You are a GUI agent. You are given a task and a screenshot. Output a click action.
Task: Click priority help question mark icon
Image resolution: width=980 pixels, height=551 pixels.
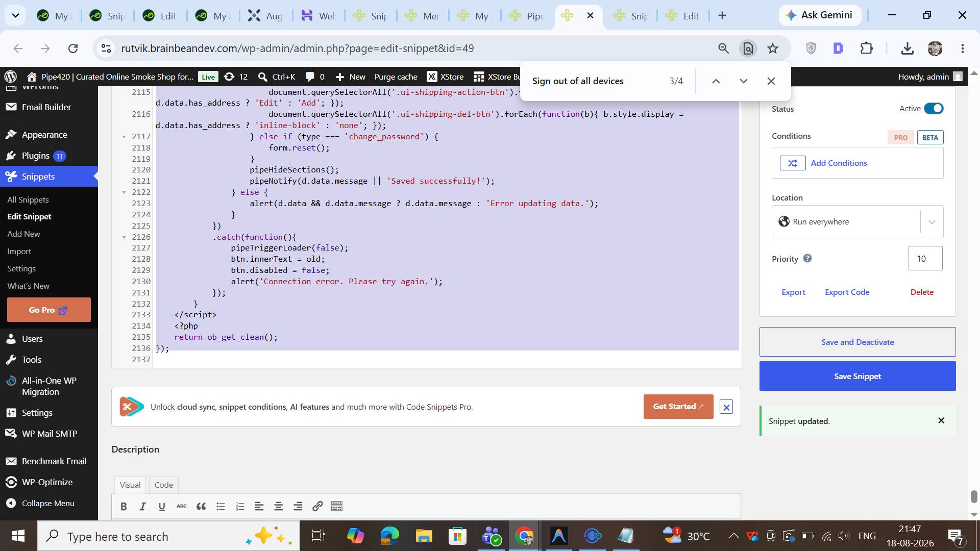click(x=807, y=258)
